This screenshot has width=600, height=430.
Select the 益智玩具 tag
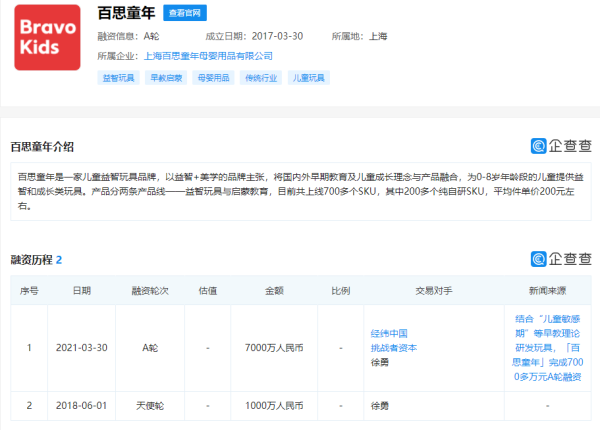[118, 78]
